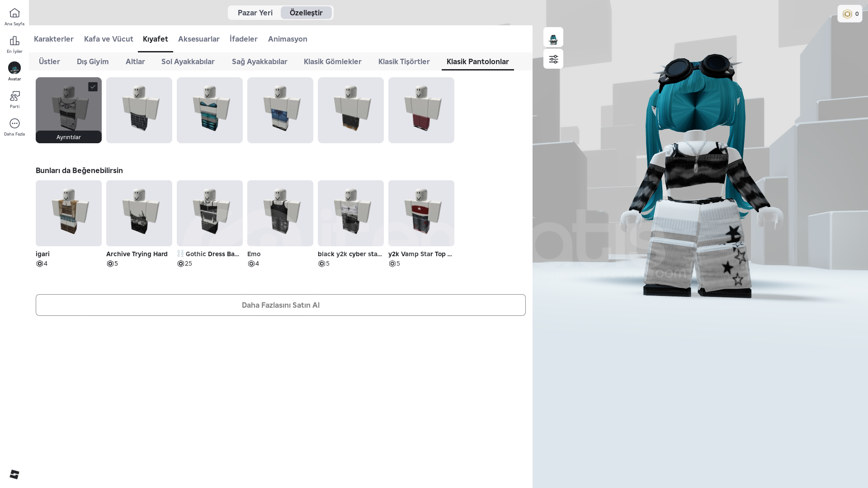Click Daha Fazlasını Satın Al button
The image size is (868, 488).
click(280, 305)
